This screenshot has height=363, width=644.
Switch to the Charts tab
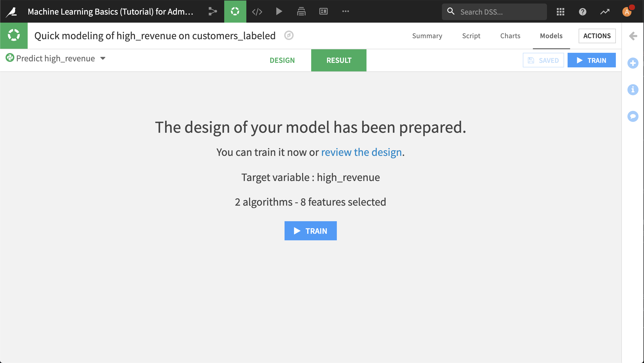click(x=510, y=36)
